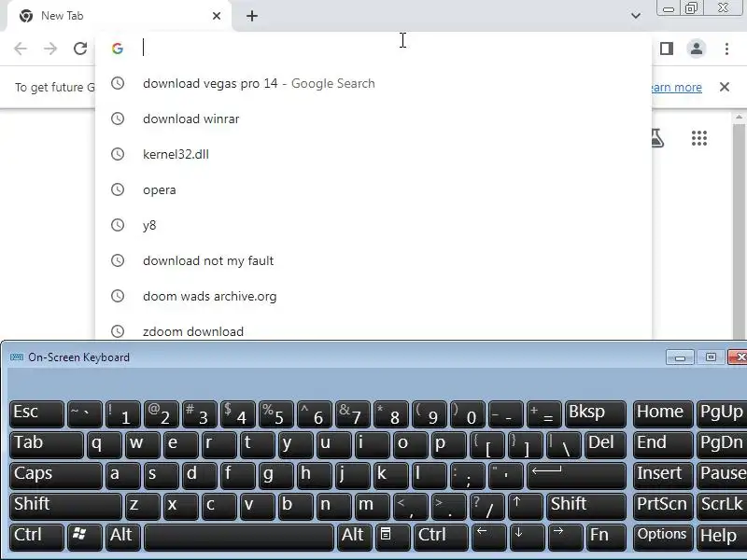Image resolution: width=747 pixels, height=560 pixels.
Task: Click the End key
Action: 663,445
